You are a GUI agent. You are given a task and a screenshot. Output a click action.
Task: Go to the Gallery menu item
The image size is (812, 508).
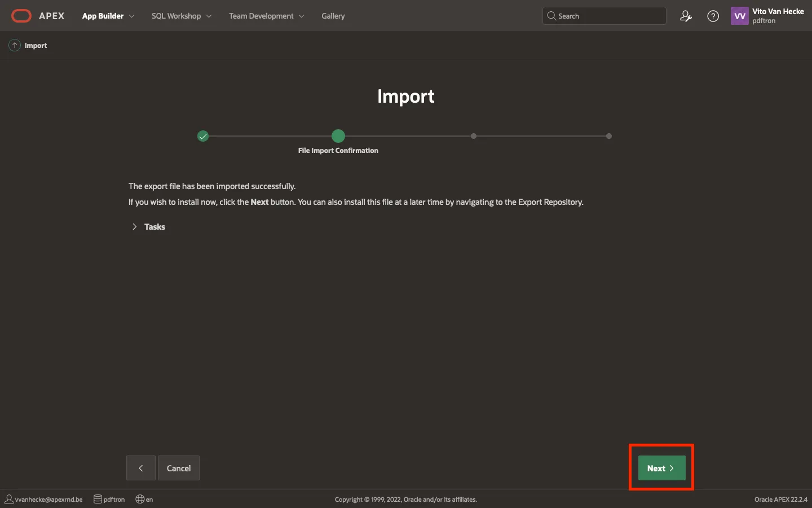333,16
